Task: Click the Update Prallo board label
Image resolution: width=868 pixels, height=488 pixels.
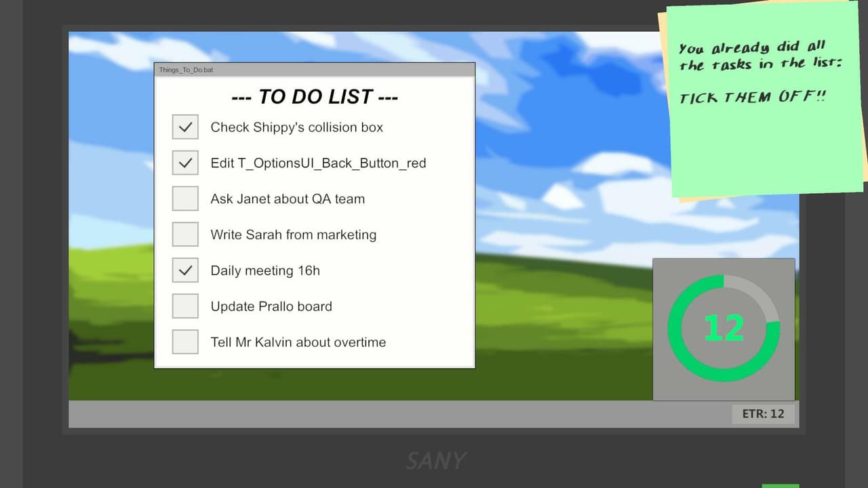Action: pyautogui.click(x=271, y=306)
